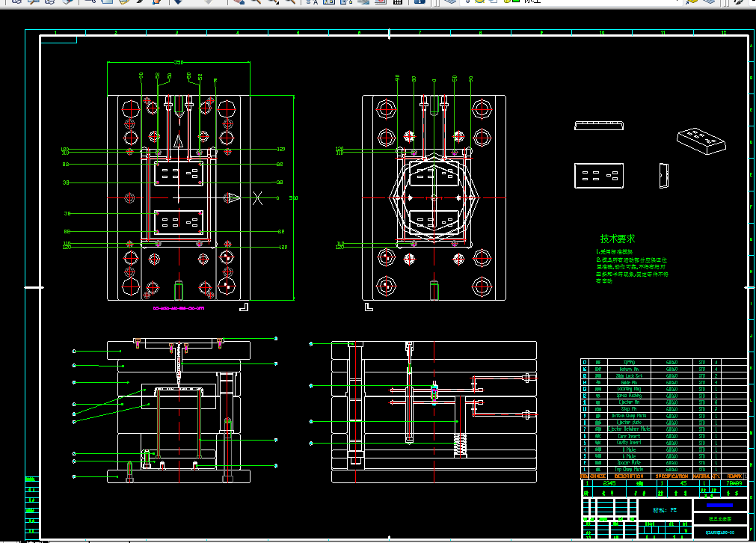Select the Bottom Clamp Plate description cell
Screen dimensions: 756x543
[629, 416]
